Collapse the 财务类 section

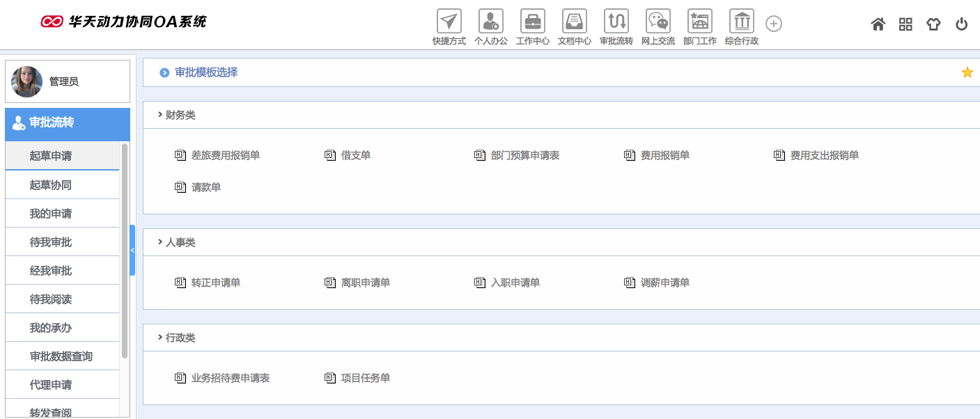point(160,115)
